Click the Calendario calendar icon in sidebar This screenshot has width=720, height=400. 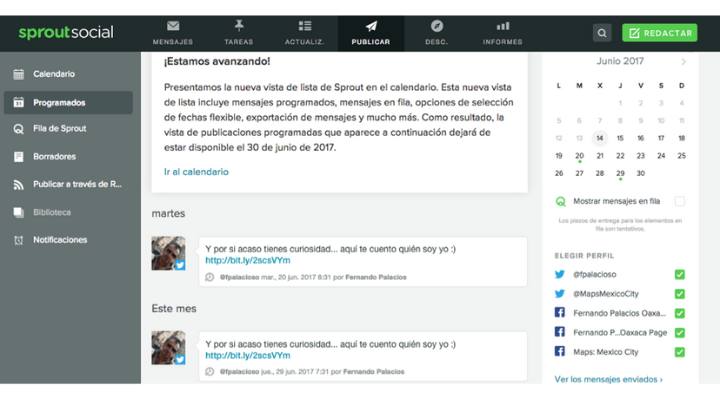[18, 74]
